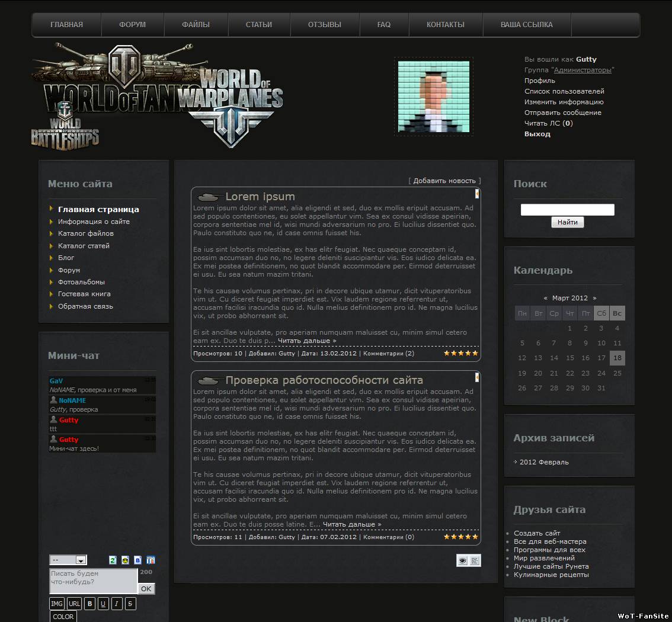Send the mini-chat message with OK
672x622 pixels.
146,589
